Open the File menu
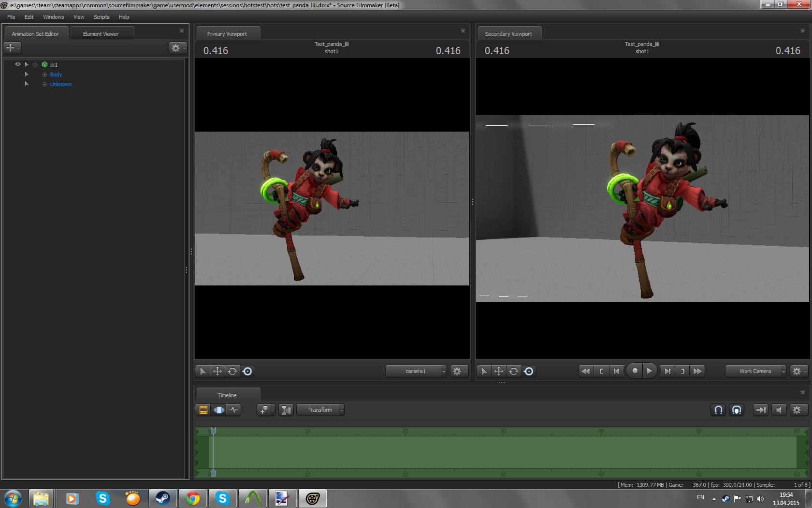 tap(11, 17)
